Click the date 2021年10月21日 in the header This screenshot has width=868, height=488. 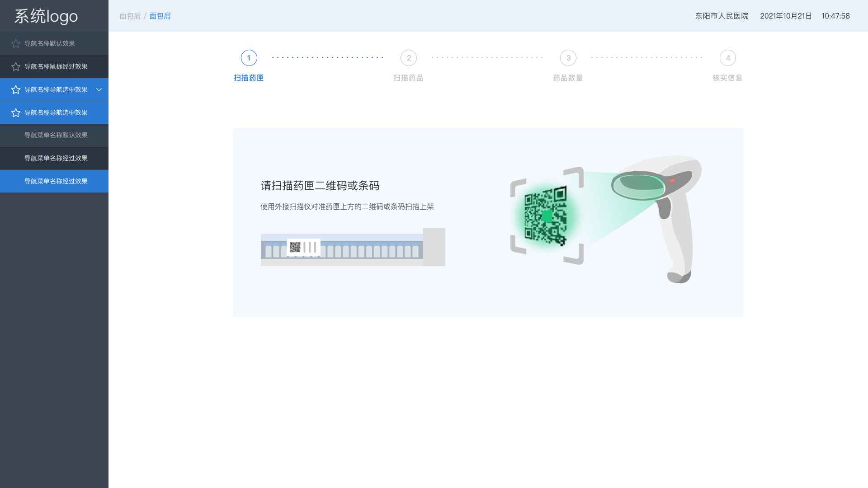point(786,16)
